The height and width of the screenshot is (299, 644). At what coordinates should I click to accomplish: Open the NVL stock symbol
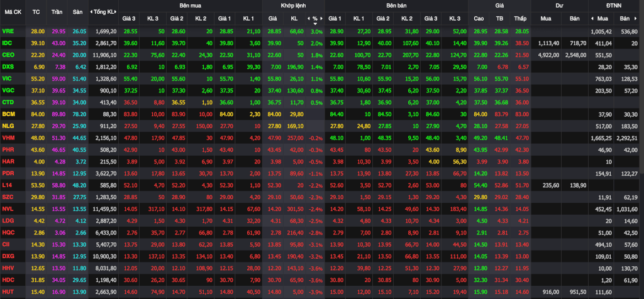[x=8, y=209]
